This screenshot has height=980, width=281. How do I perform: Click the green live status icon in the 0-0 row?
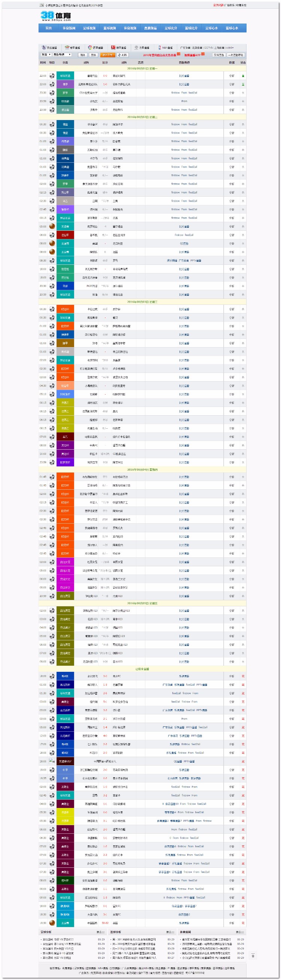pos(243,76)
